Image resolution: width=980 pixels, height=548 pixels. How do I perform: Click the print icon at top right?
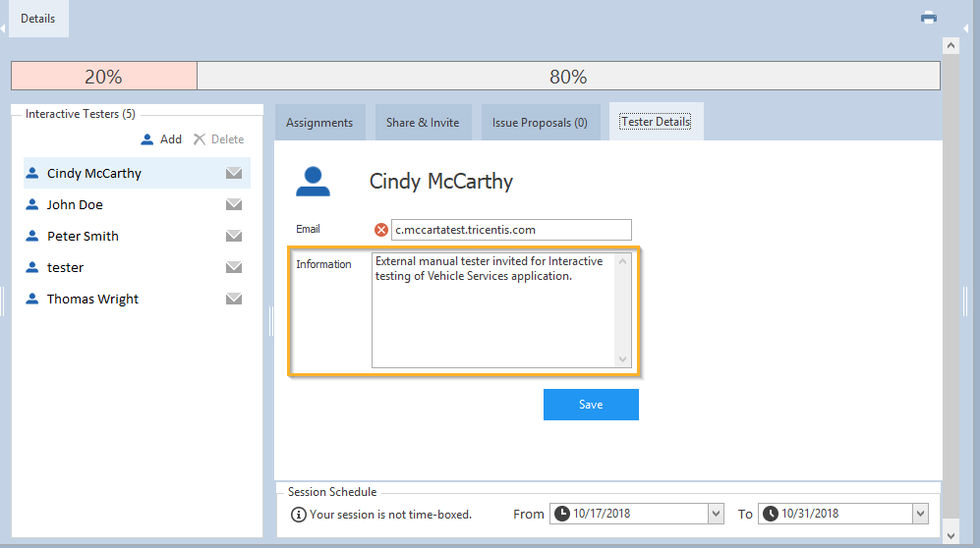[x=928, y=18]
